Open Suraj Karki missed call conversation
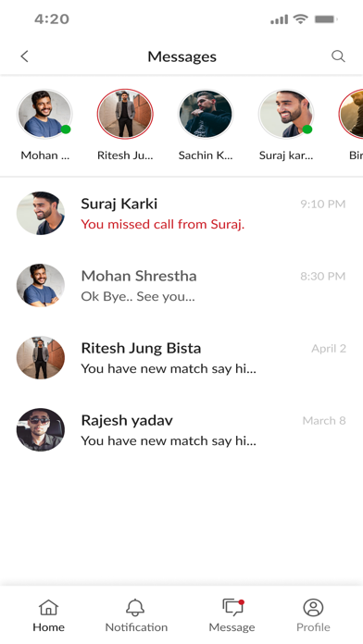The image size is (363, 644). [x=181, y=214]
